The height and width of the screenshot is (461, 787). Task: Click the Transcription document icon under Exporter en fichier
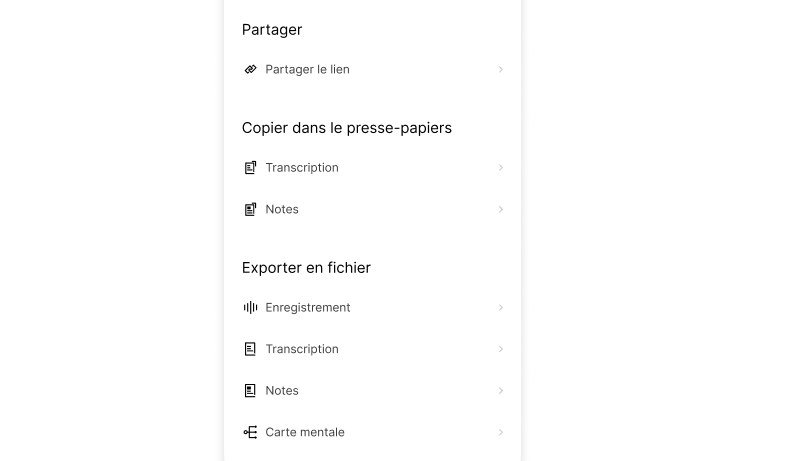(250, 350)
